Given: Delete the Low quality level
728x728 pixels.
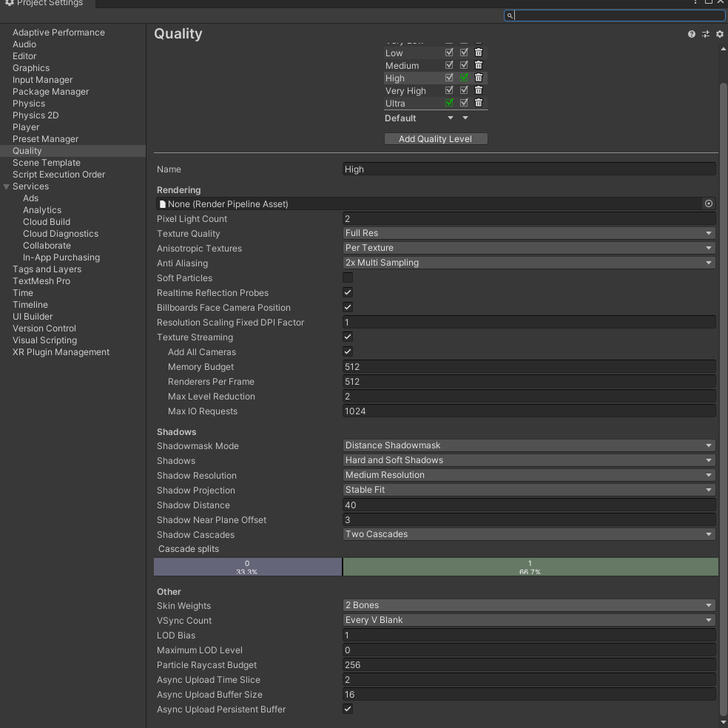Looking at the screenshot, I should click(x=478, y=53).
